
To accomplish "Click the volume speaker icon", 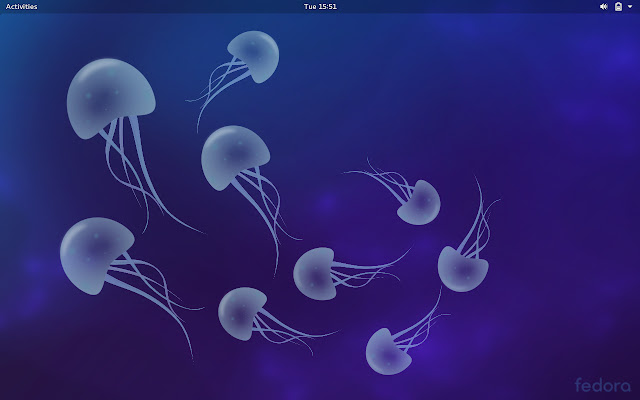I will click(604, 7).
